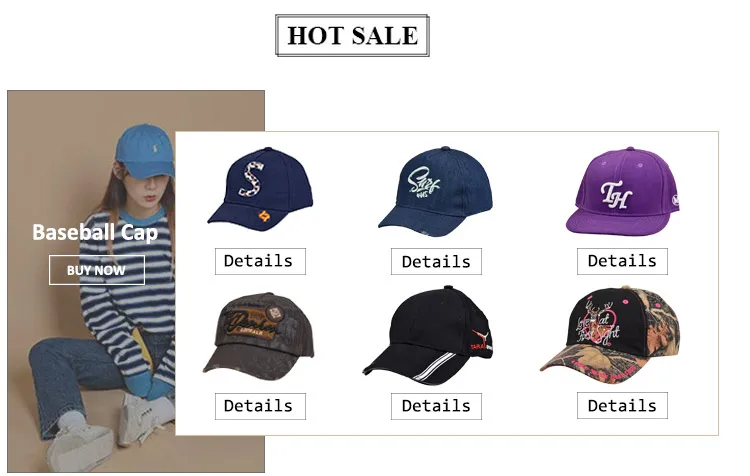Select the purple TH snapback image
This screenshot has width=750, height=476.
click(x=623, y=191)
